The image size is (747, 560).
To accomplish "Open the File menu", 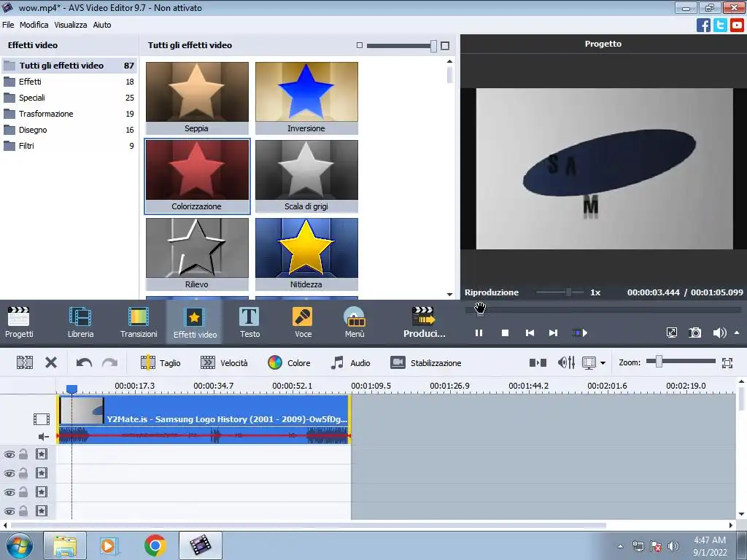I will pyautogui.click(x=8, y=25).
